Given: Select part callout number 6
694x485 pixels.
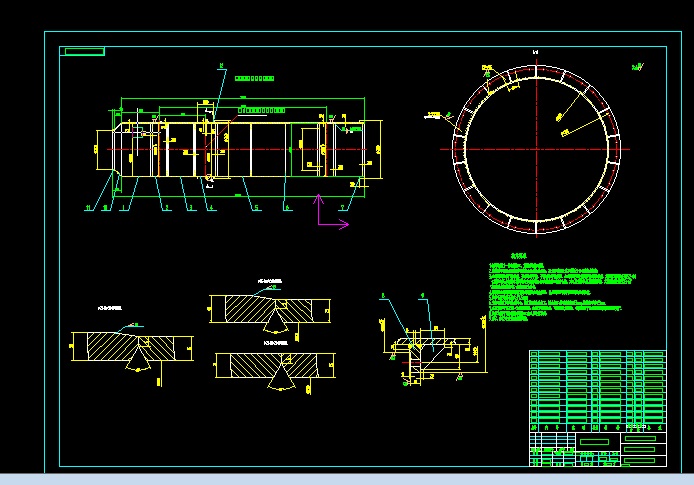Looking at the screenshot, I should click(x=287, y=208).
